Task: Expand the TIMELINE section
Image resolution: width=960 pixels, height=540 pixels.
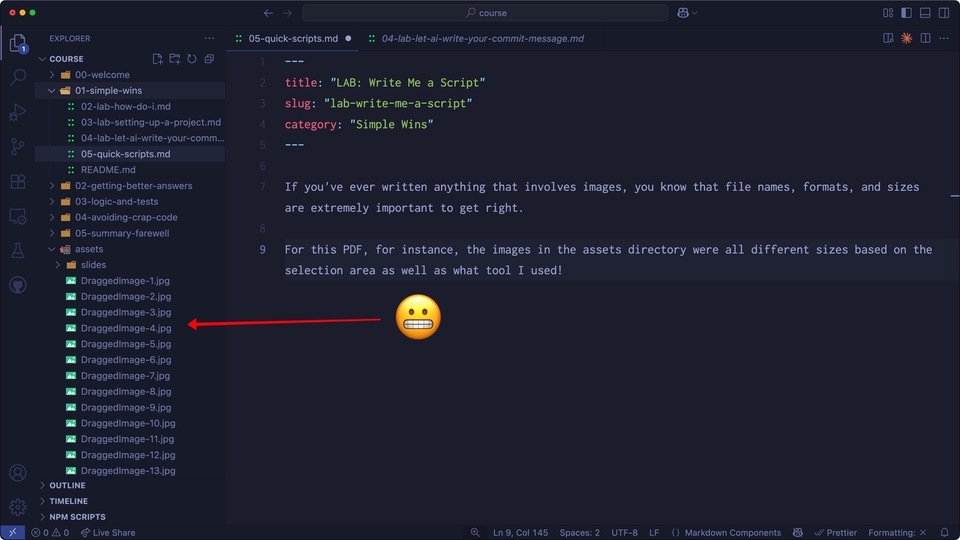Action: pos(130,501)
